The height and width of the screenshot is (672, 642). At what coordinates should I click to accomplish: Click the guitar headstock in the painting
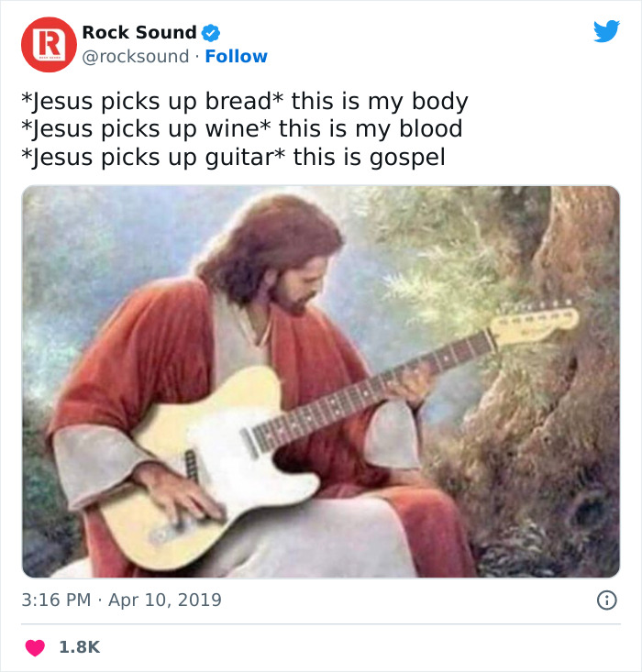(x=537, y=325)
